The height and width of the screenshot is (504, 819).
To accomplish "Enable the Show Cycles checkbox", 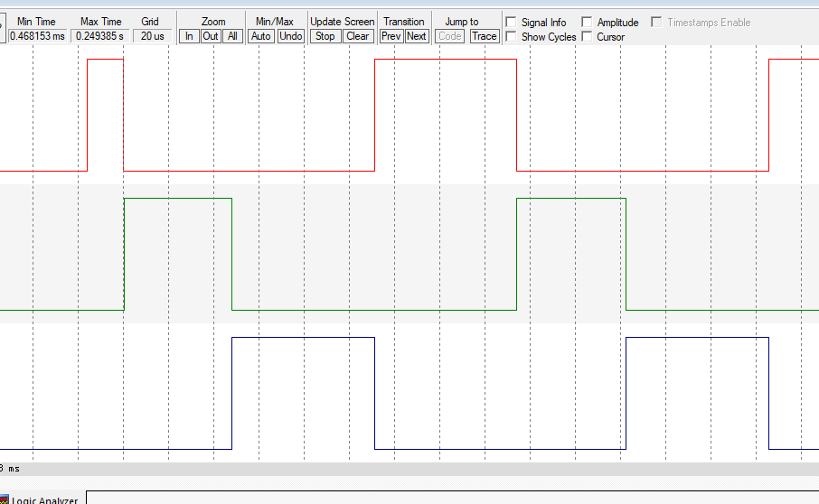I will point(512,36).
